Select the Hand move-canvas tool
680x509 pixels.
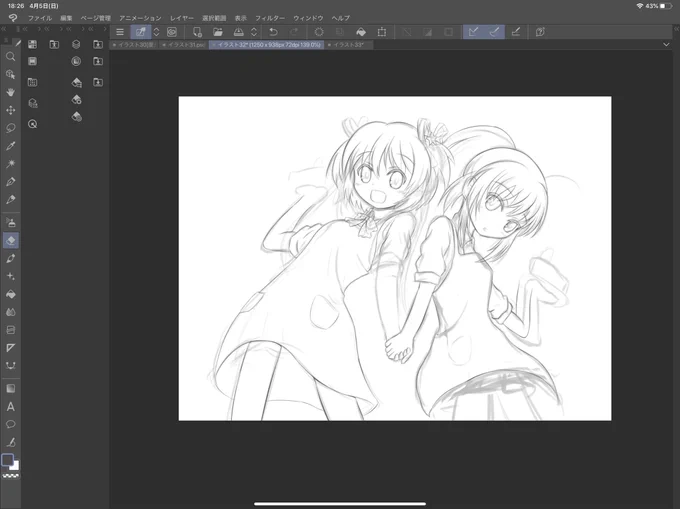tap(10, 92)
